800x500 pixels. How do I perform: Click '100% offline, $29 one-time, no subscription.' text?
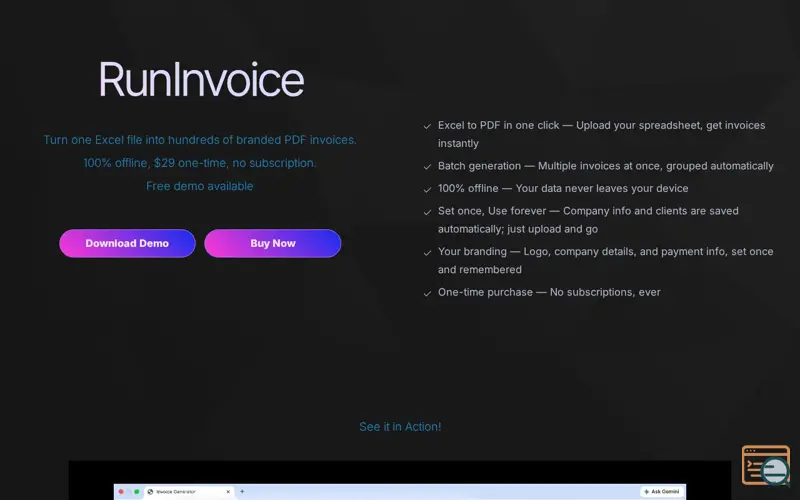[x=199, y=163]
